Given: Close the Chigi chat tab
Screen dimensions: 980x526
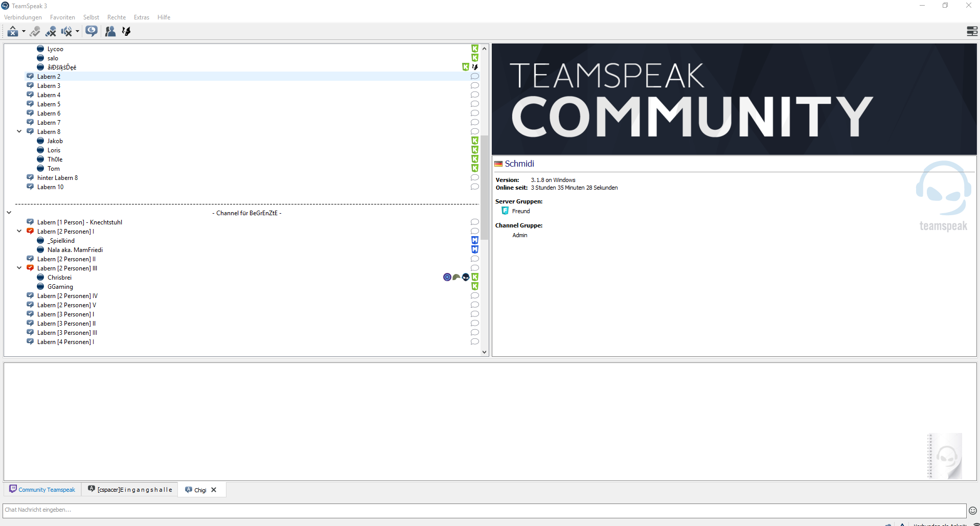Looking at the screenshot, I should point(214,490).
